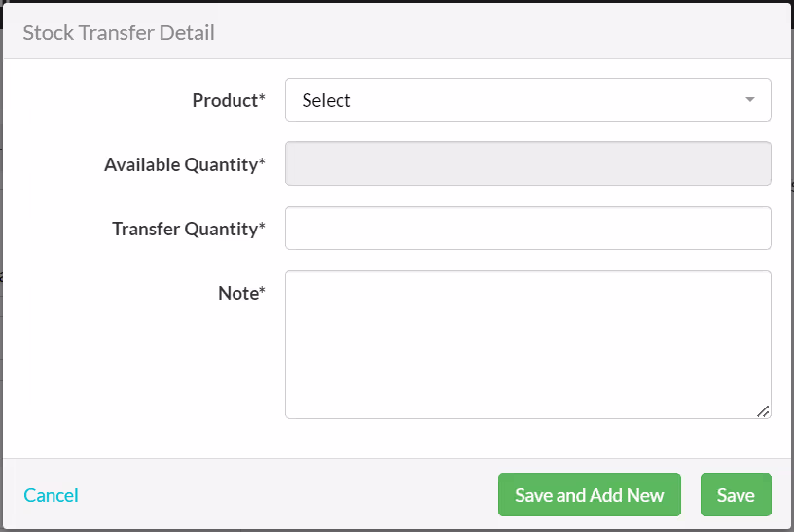Viewport: 794px width, 532px height.
Task: Click the Note* label
Action: pos(241,293)
